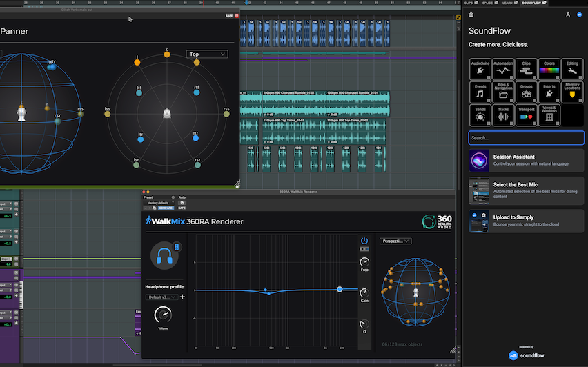Click the SoundFlow home icon
The width and height of the screenshot is (588, 367).
(x=471, y=14)
